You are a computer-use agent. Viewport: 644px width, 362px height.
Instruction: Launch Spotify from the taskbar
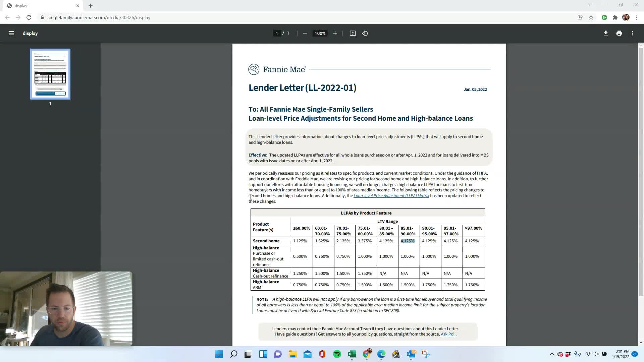(337, 354)
